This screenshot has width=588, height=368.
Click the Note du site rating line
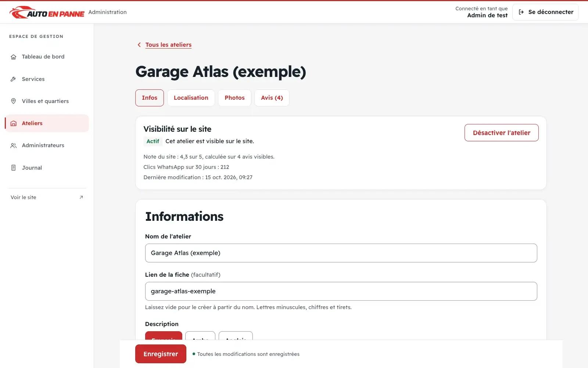point(209,157)
